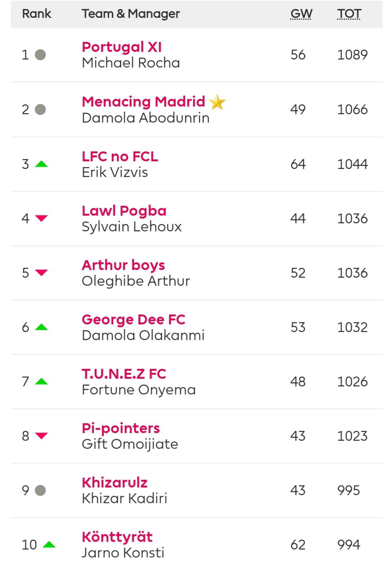The image size is (392, 562).
Task: Click the GW column header
Action: 301,14
